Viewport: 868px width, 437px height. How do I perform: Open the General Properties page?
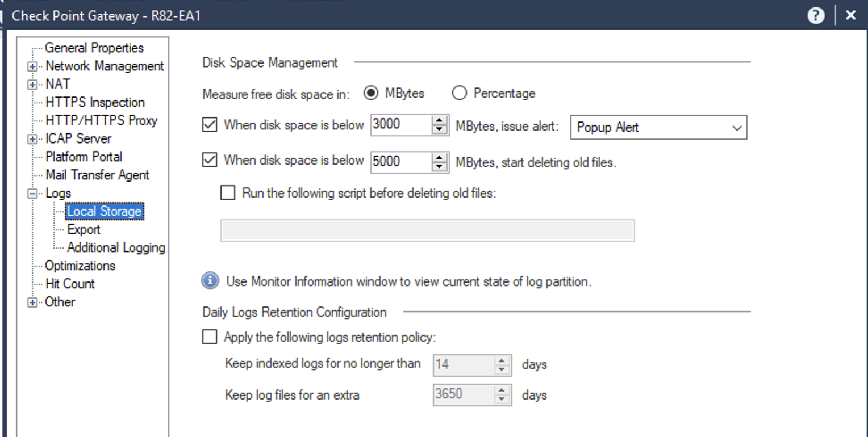tap(94, 48)
